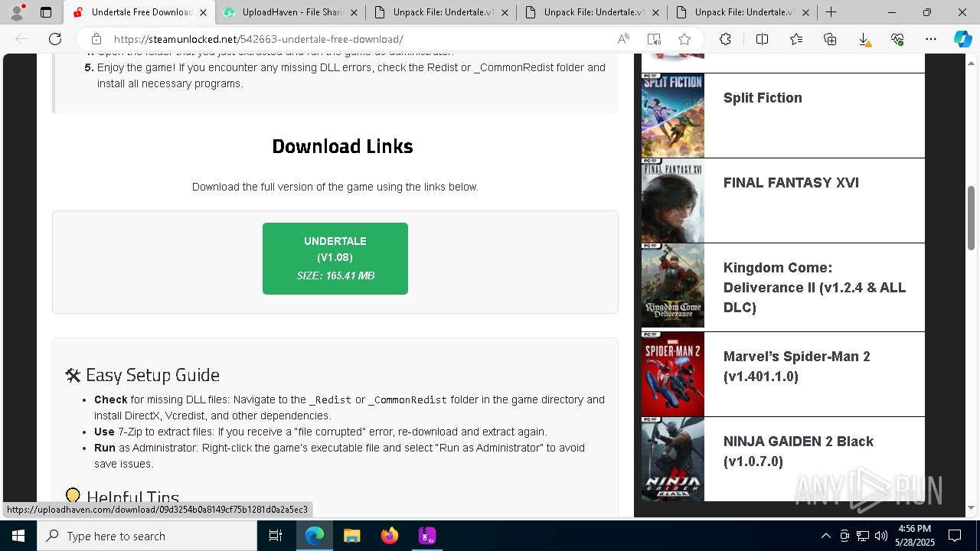Open Microsoft Edge from the taskbar
The width and height of the screenshot is (980, 551).
315,536
